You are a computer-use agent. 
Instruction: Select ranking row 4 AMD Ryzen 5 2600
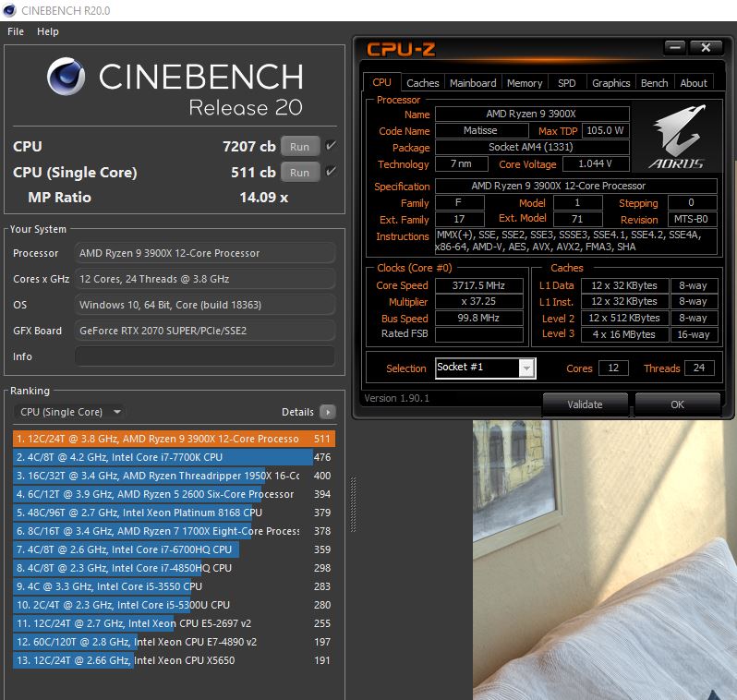click(x=174, y=494)
